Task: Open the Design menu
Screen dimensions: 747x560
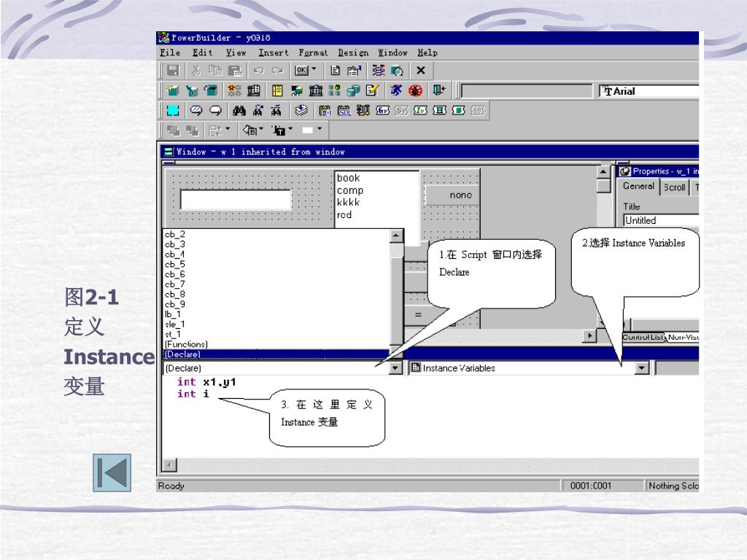Action: tap(353, 52)
